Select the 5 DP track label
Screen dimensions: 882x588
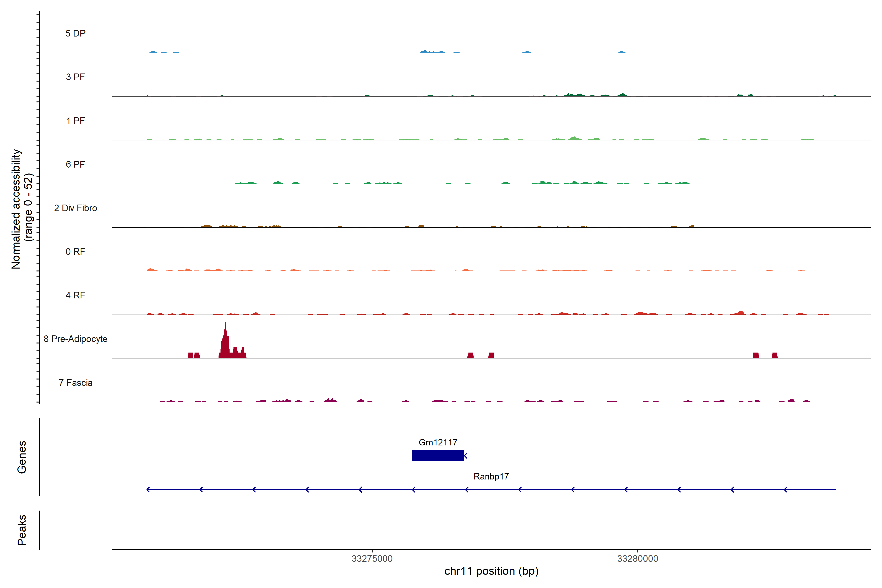(75, 33)
